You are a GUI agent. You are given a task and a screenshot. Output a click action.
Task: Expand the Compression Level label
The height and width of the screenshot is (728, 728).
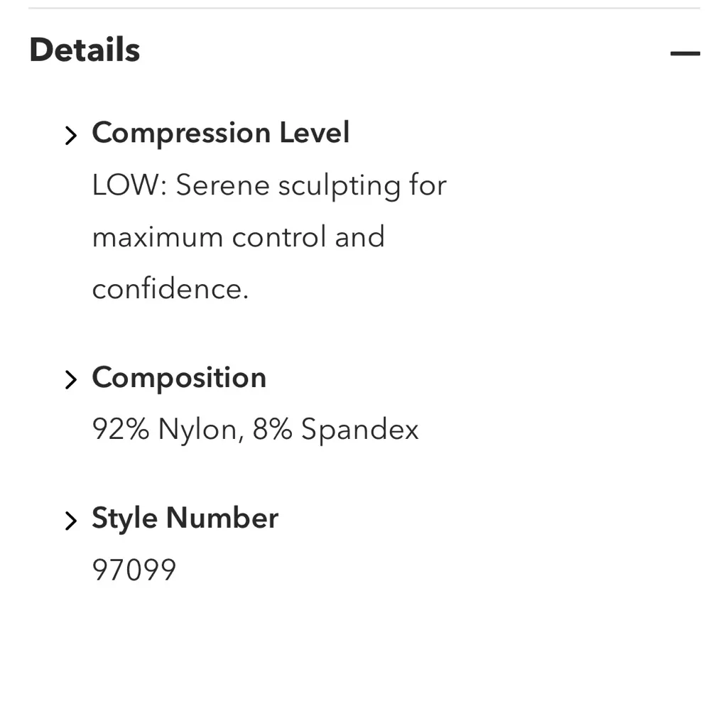coord(220,133)
